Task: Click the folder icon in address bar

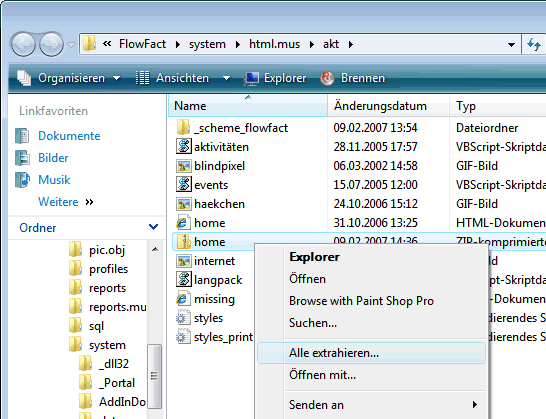Action: pos(89,44)
